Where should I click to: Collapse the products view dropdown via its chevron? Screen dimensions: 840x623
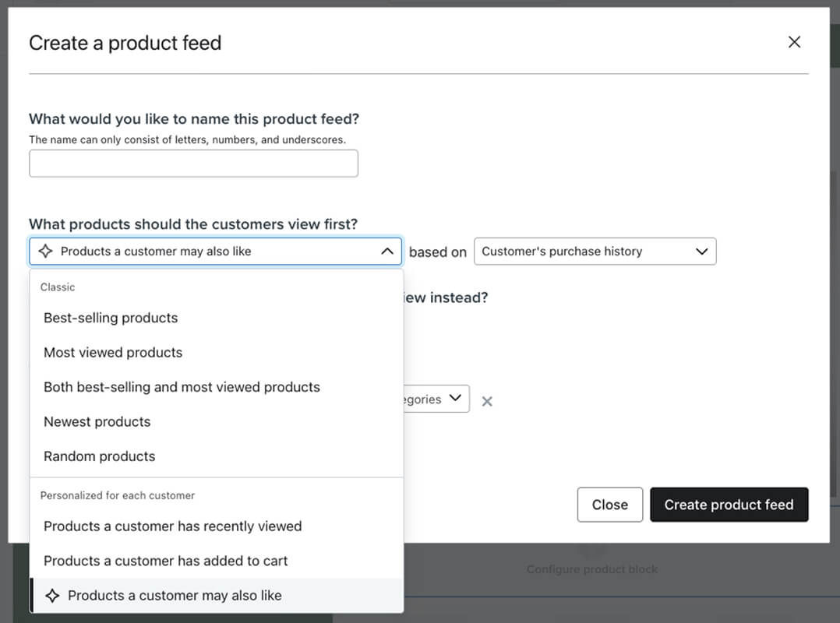click(x=386, y=251)
